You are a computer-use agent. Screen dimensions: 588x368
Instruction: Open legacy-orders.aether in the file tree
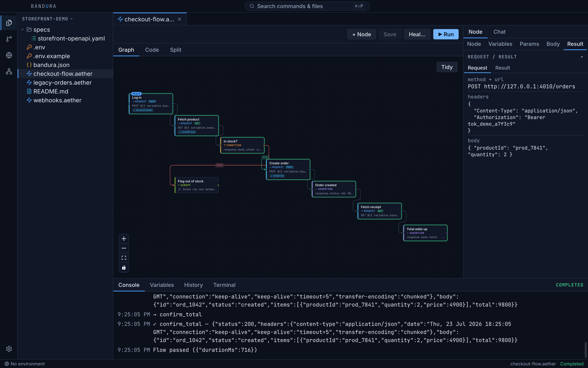[65, 82]
